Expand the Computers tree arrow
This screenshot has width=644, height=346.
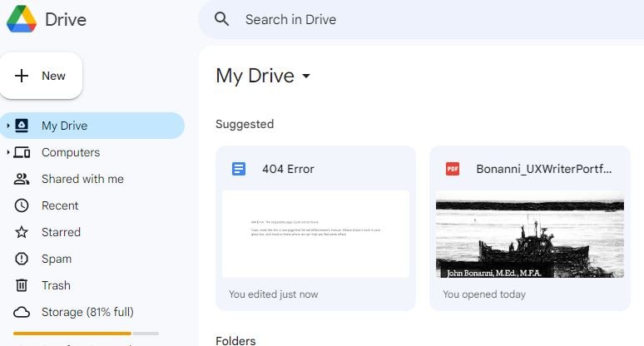7,152
